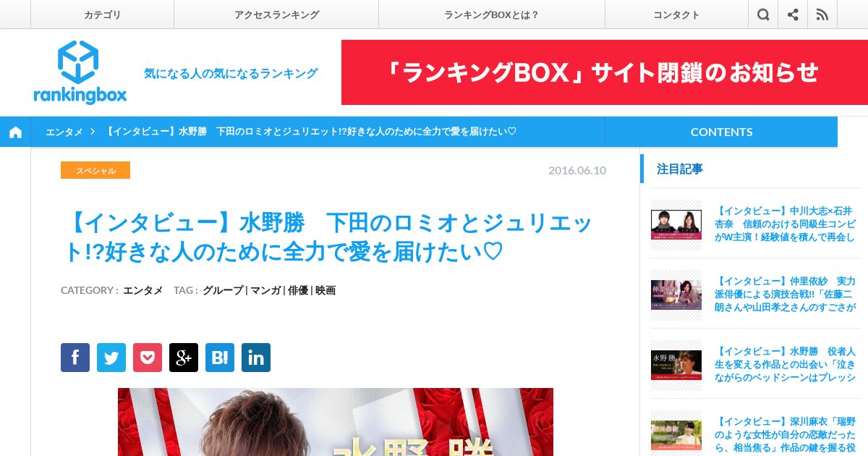Open the 仲里依紗 interview link
868x456 pixels.
(x=785, y=294)
